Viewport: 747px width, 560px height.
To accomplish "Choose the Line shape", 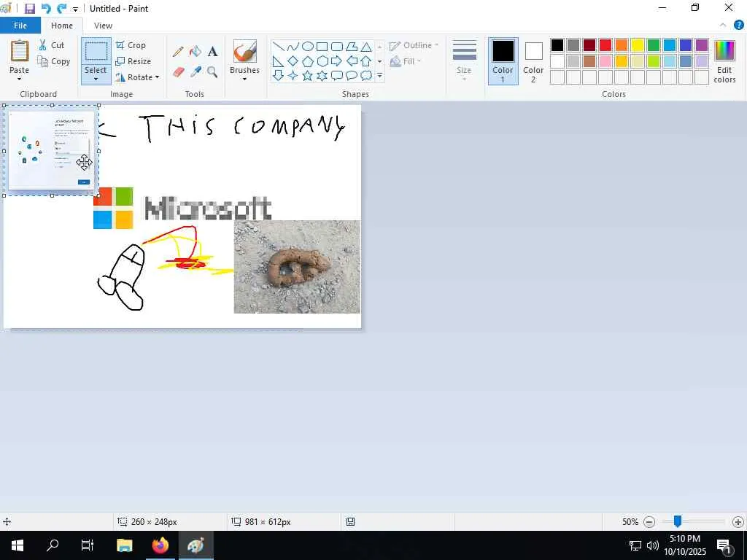I will 279,47.
